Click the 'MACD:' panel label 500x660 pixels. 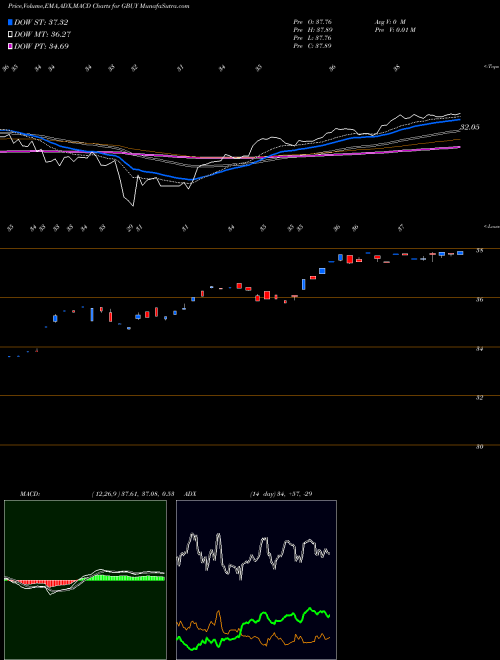(x=29, y=494)
